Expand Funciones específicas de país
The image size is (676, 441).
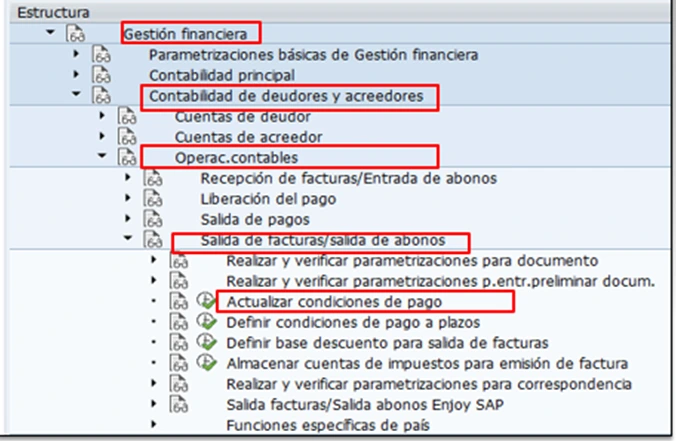click(x=154, y=424)
